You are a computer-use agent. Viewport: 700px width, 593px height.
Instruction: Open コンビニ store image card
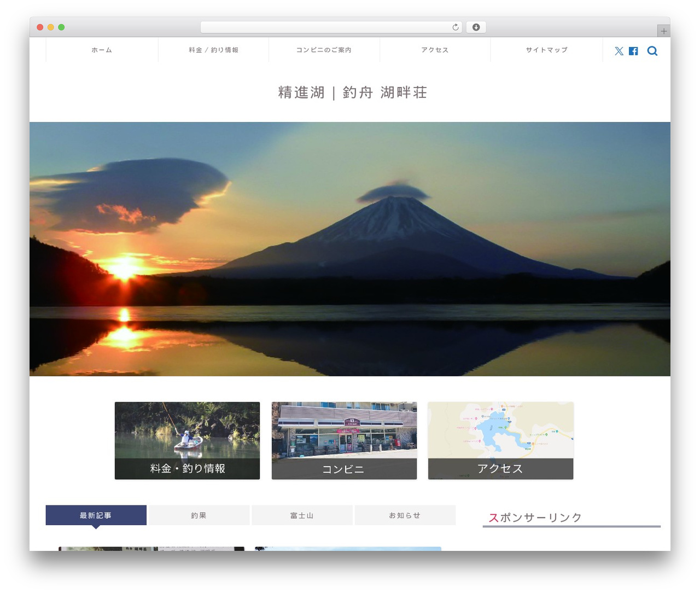(344, 441)
